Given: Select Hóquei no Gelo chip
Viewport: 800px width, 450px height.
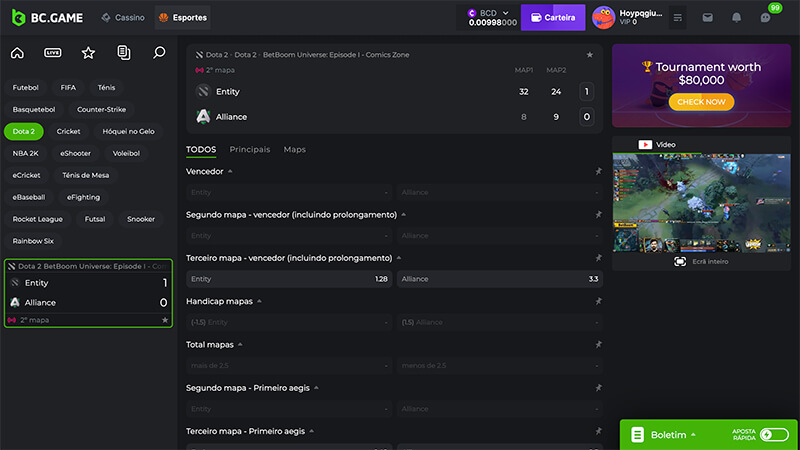Looking at the screenshot, I should click(x=129, y=131).
